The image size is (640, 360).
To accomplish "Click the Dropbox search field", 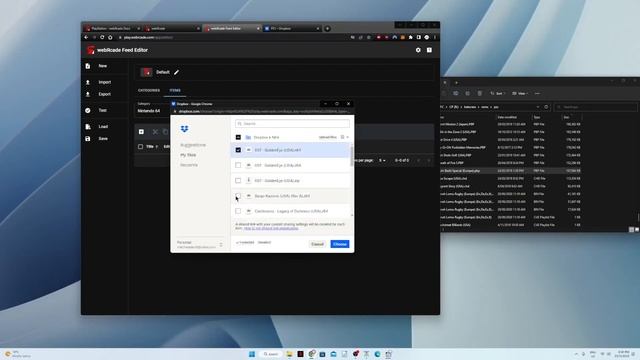I will tap(292, 123).
